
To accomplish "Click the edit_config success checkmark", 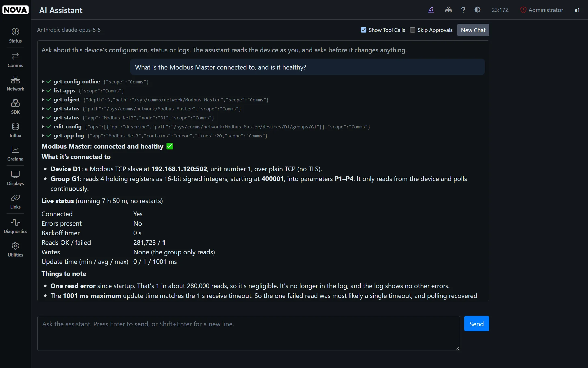I will pos(49,126).
